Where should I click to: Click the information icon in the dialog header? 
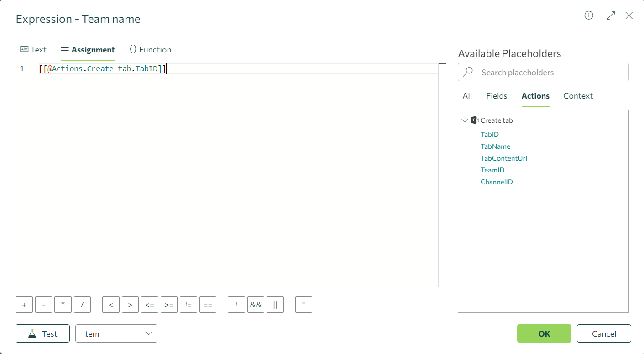[x=588, y=15]
